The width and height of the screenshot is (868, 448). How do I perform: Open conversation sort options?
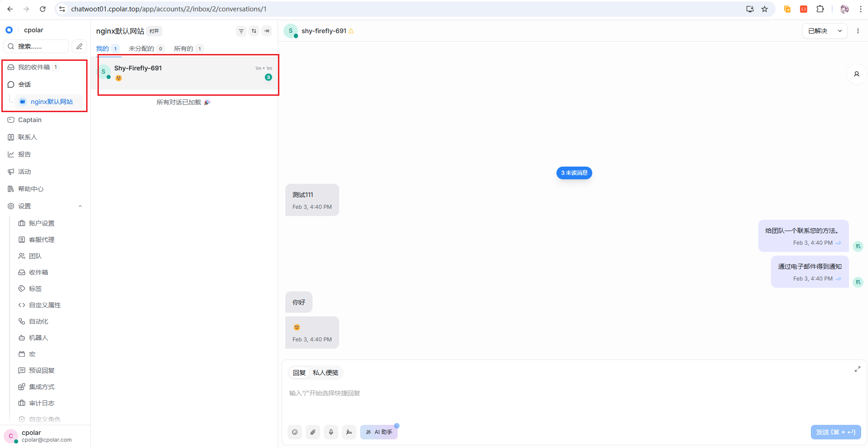tap(254, 31)
